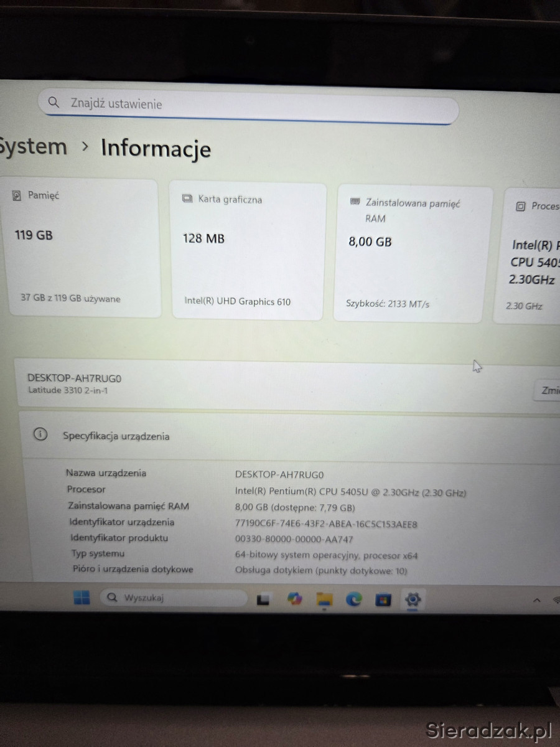560x747 pixels.
Task: Launch Copilot from the taskbar
Action: (294, 599)
